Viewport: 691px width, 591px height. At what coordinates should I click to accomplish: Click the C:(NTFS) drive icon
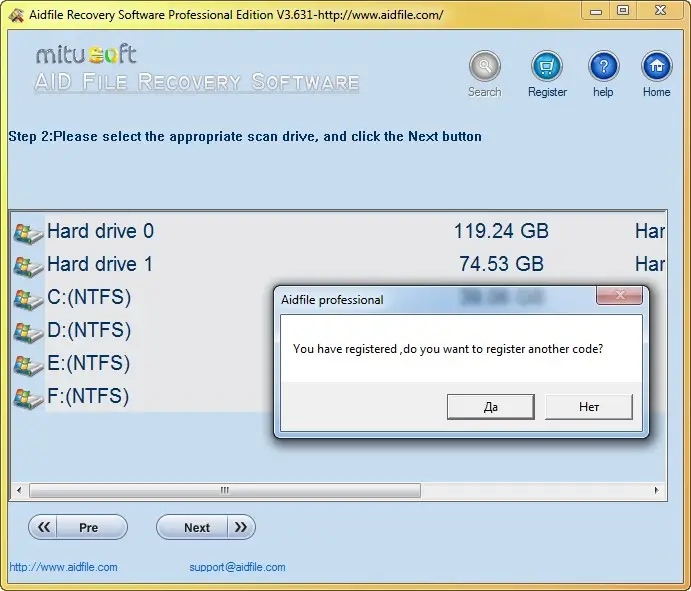point(28,299)
